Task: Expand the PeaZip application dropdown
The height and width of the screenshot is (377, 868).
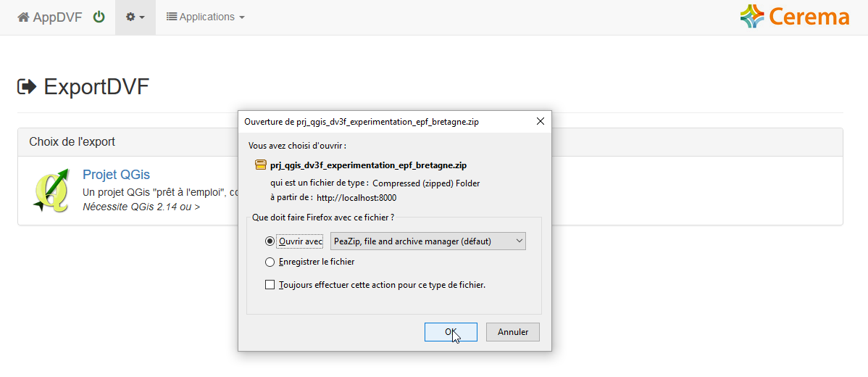Action: pos(427,241)
